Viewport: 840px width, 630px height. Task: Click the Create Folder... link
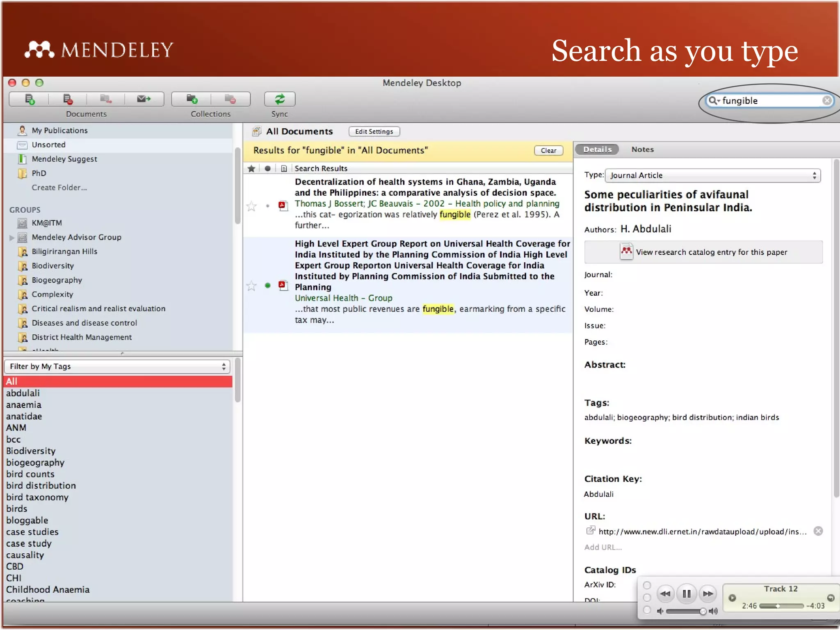coord(59,187)
